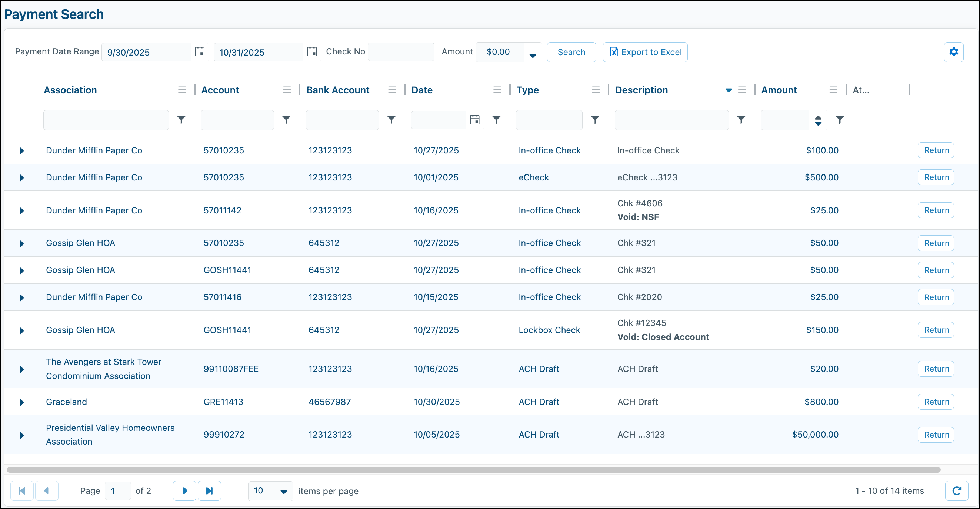The width and height of the screenshot is (980, 509).
Task: Click the Type column filter funnel icon
Action: 595,120
